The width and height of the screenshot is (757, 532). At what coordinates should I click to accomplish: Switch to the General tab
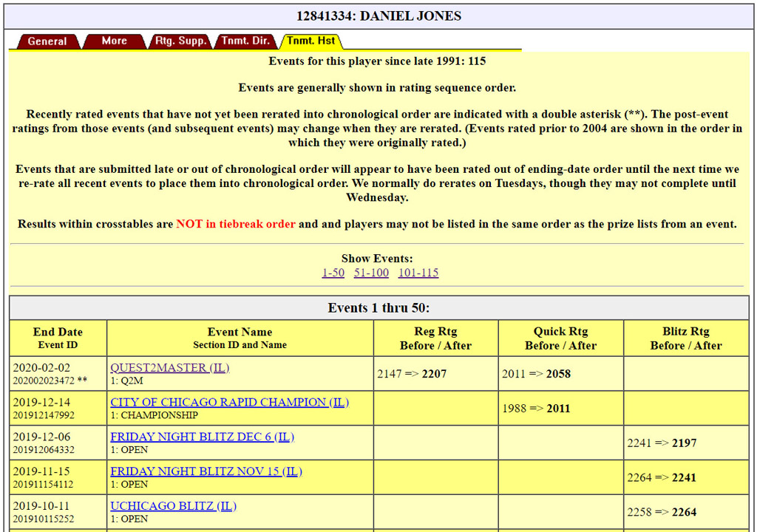pyautogui.click(x=47, y=41)
